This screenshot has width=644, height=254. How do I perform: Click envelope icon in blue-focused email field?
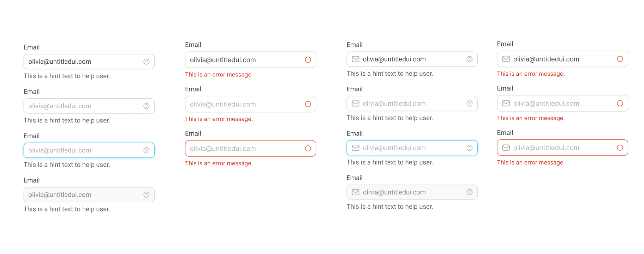pyautogui.click(x=356, y=148)
